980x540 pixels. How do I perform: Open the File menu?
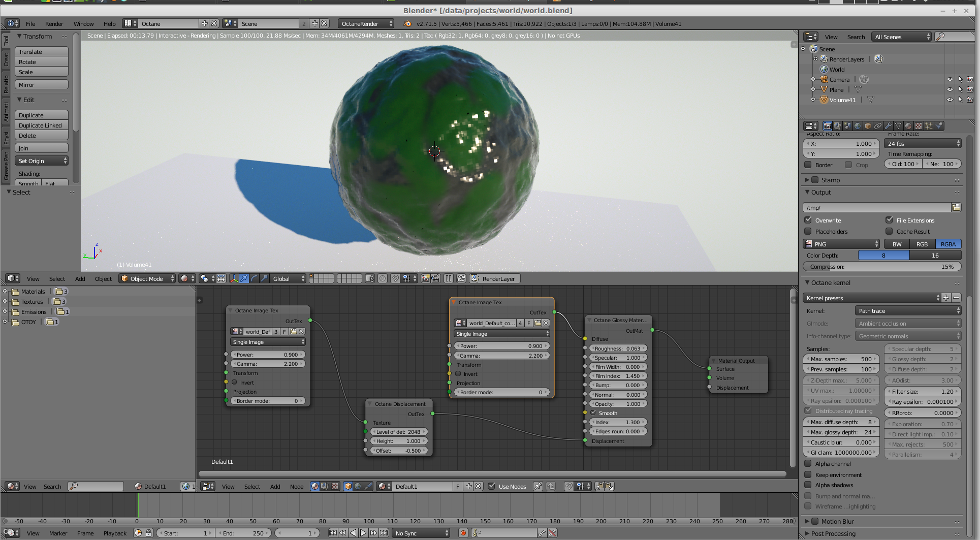pos(30,23)
